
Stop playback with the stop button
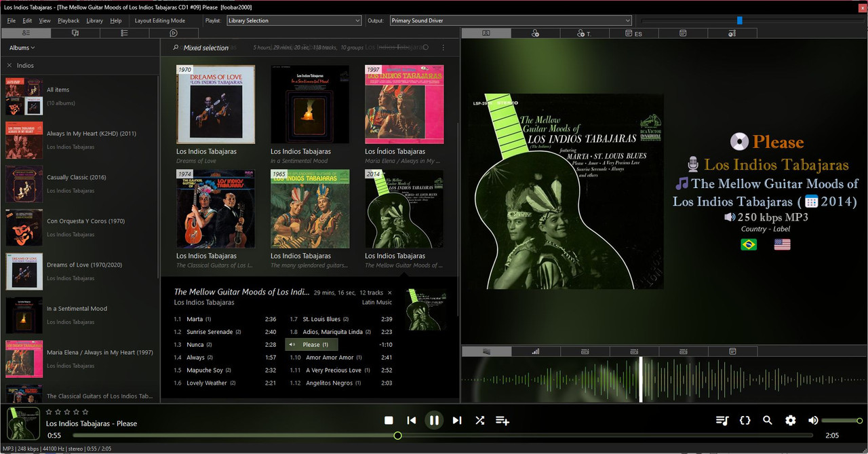(389, 420)
